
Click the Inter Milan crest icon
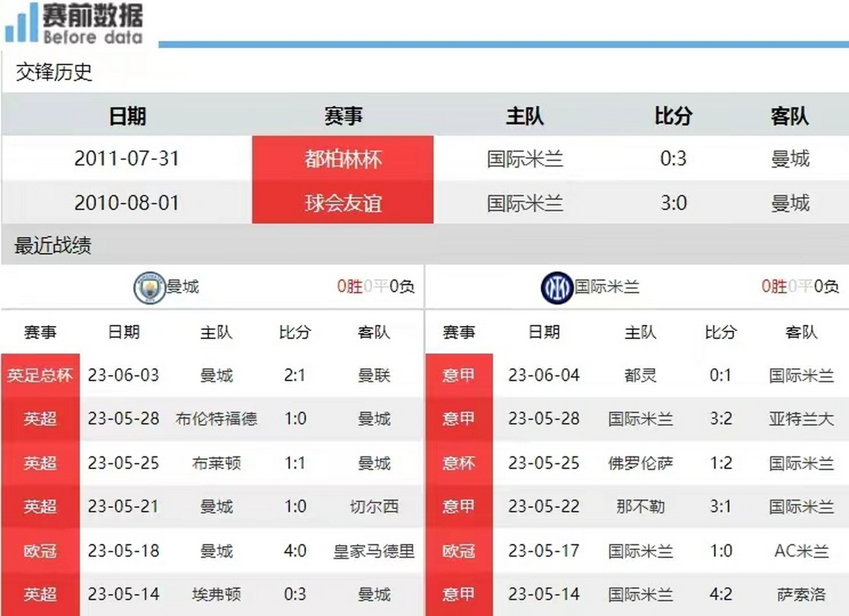[x=557, y=287]
